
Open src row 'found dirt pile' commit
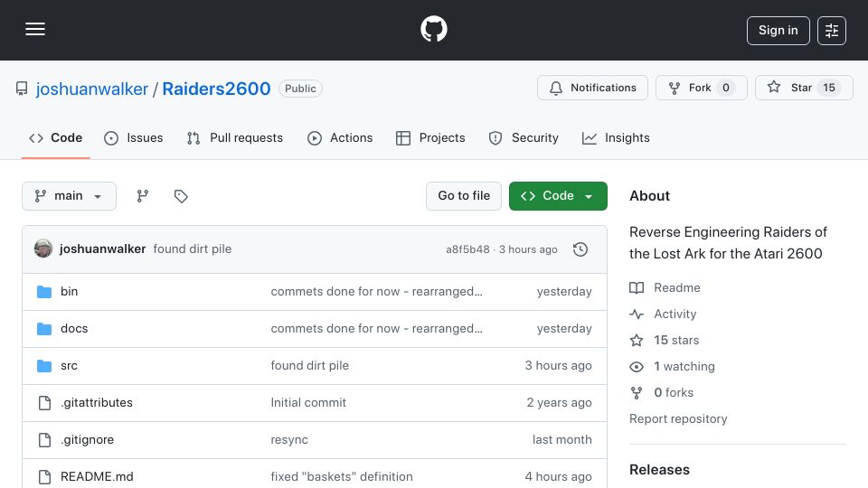pyautogui.click(x=309, y=366)
